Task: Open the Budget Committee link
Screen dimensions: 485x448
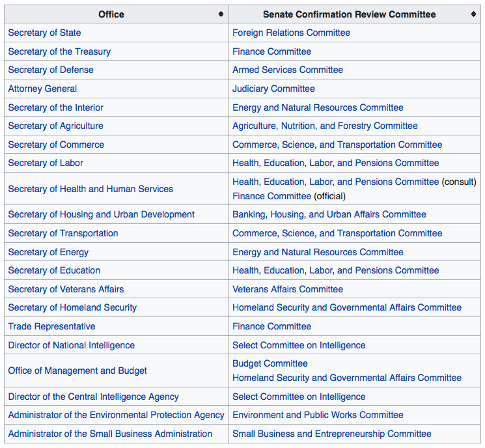Action: pyautogui.click(x=270, y=363)
